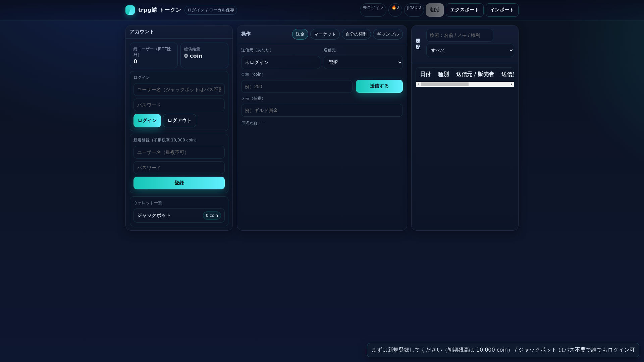The height and width of the screenshot is (362, 644).
Task: Click the 朝活 button
Action: pyautogui.click(x=435, y=10)
